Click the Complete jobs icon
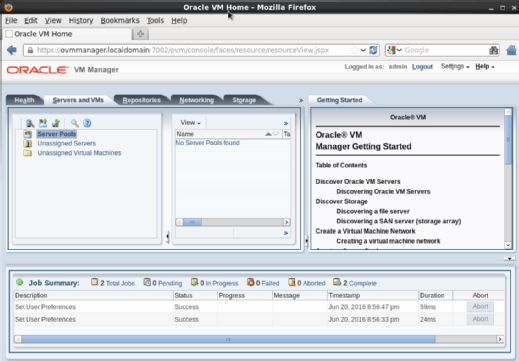The height and width of the screenshot is (362, 519). pos(337,282)
